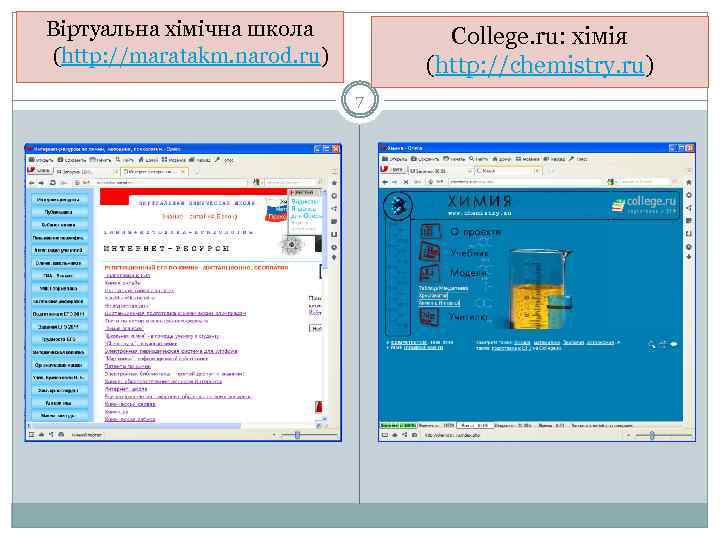The height and width of the screenshot is (540, 720).
Task: Click the Print icon in the right browser toolbar
Action: pos(445,159)
